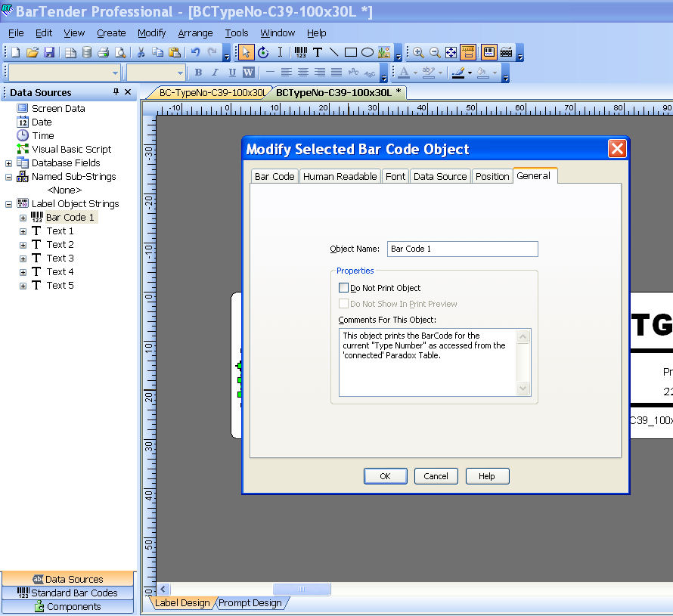Switch to the Bar Code tab
Viewport: 673px width, 616px height.
[274, 176]
